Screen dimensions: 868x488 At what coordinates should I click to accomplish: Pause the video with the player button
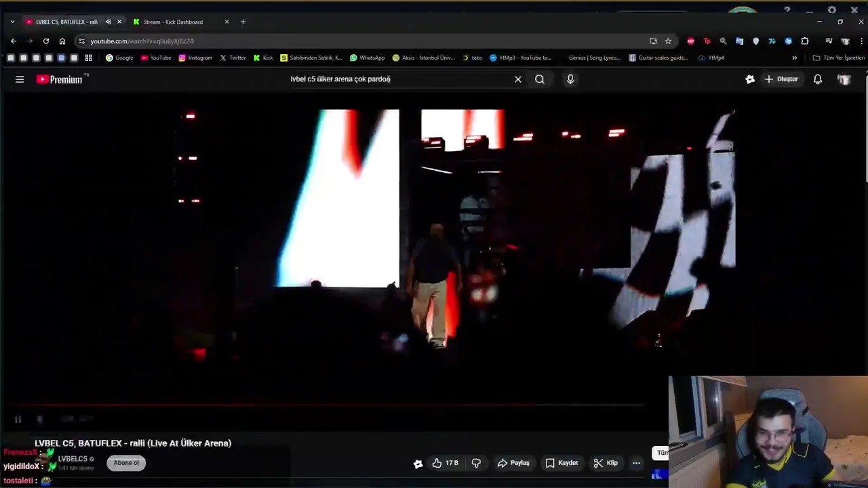[x=18, y=420]
